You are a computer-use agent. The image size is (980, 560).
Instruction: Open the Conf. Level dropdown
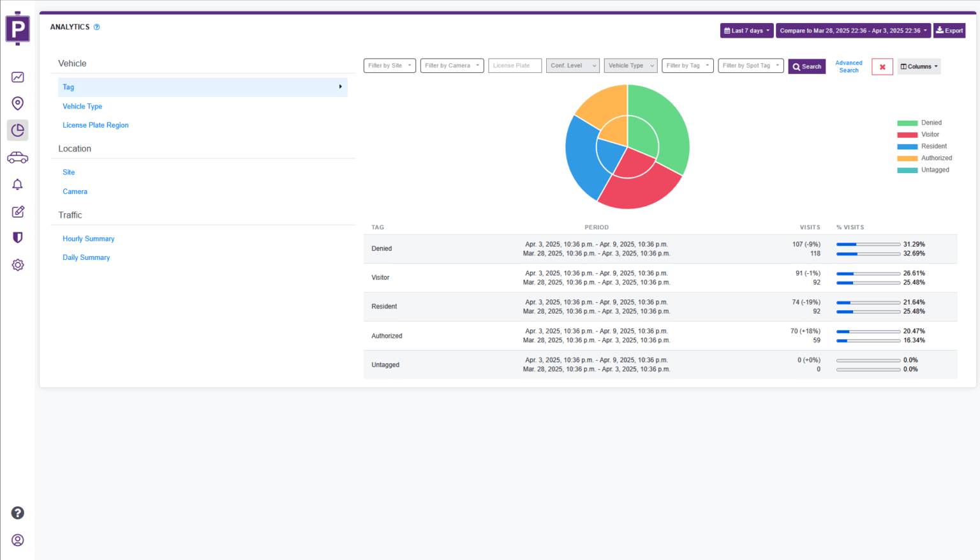click(x=573, y=66)
